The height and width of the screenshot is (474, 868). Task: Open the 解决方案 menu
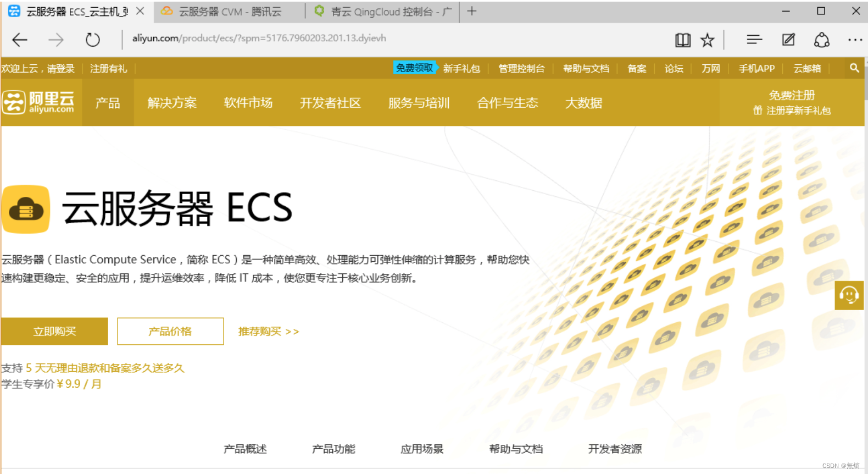coord(172,103)
